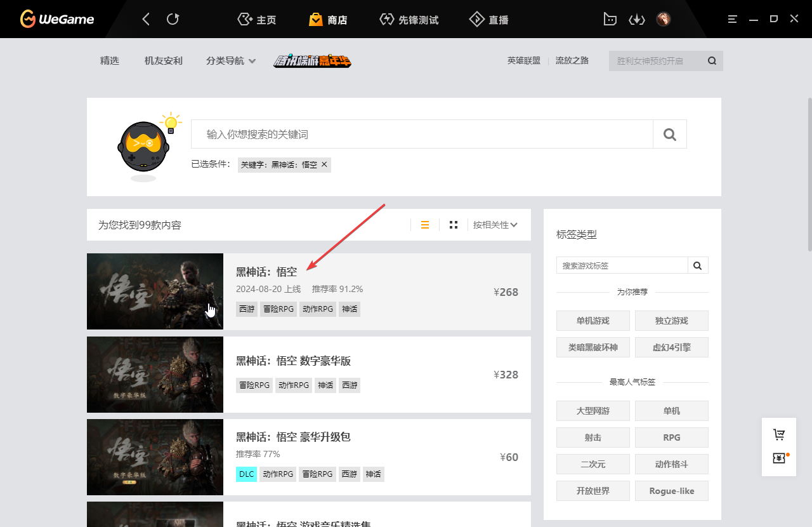This screenshot has height=527, width=812.
Task: Open the 英雄联盟 quick link
Action: click(x=524, y=61)
